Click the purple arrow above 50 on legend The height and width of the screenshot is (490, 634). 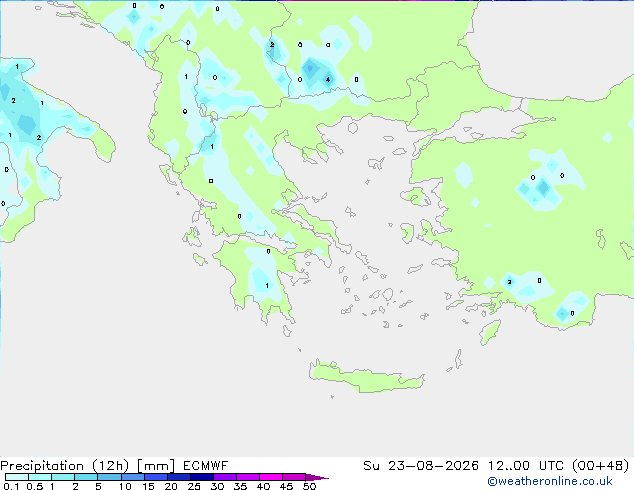pos(317,477)
